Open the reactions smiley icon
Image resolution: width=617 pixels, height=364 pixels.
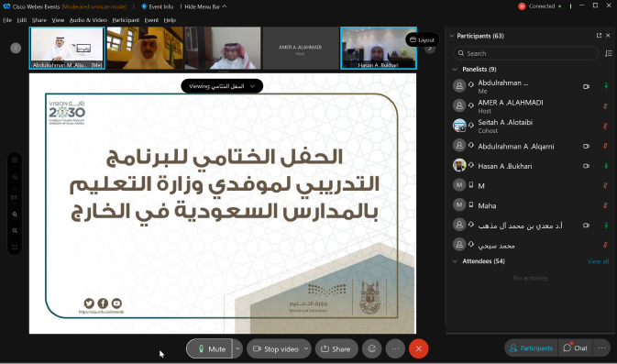click(372, 348)
